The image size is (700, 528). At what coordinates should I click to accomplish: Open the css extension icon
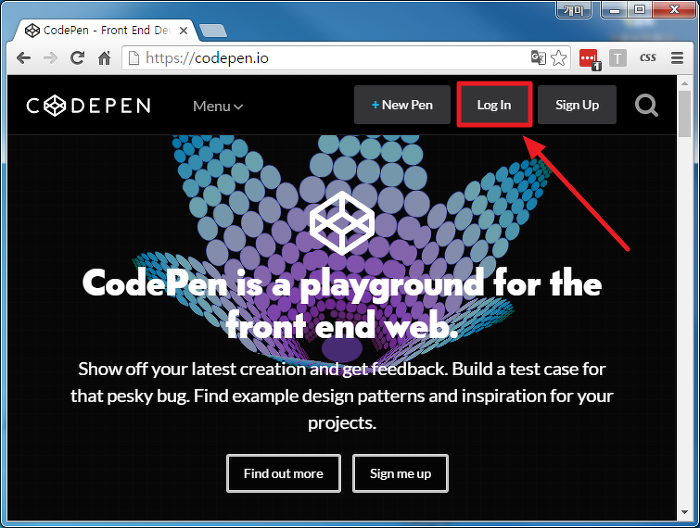pyautogui.click(x=648, y=58)
